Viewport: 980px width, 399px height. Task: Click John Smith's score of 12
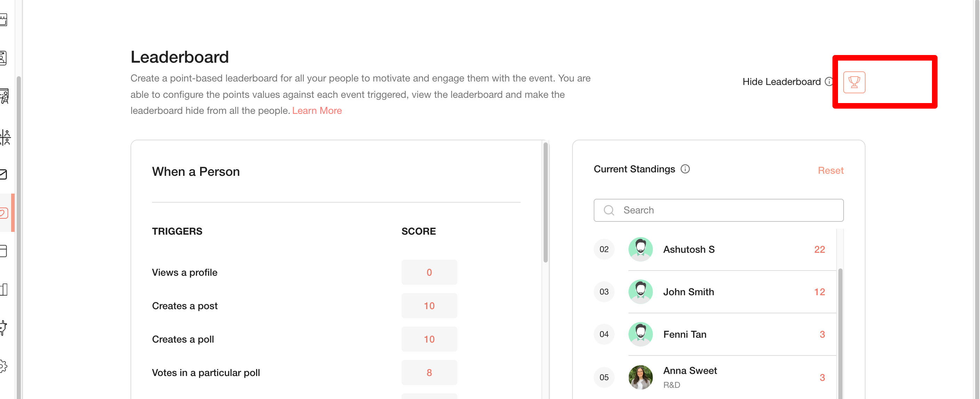[819, 292]
